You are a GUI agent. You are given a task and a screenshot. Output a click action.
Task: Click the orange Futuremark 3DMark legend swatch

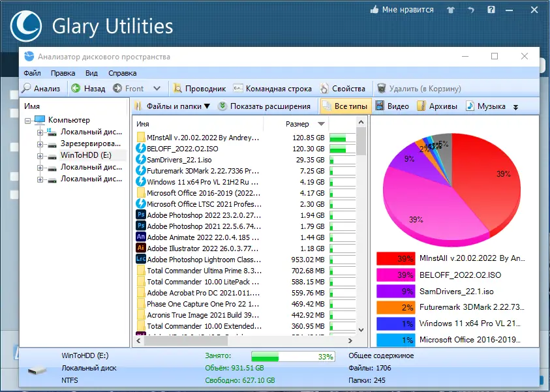(x=395, y=307)
